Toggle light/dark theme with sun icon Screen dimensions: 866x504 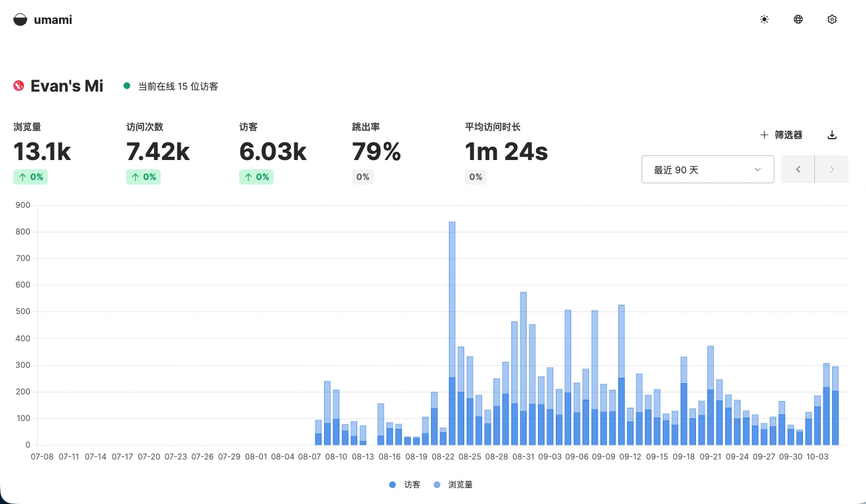764,20
